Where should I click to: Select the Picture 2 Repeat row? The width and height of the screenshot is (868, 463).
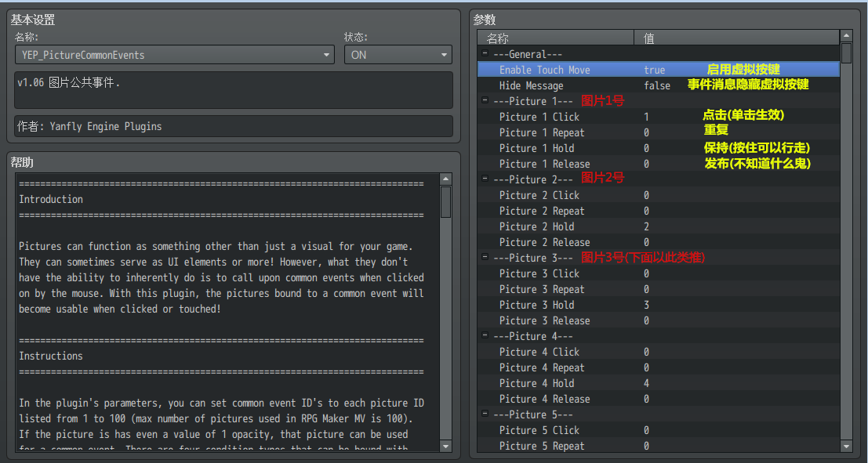659,211
